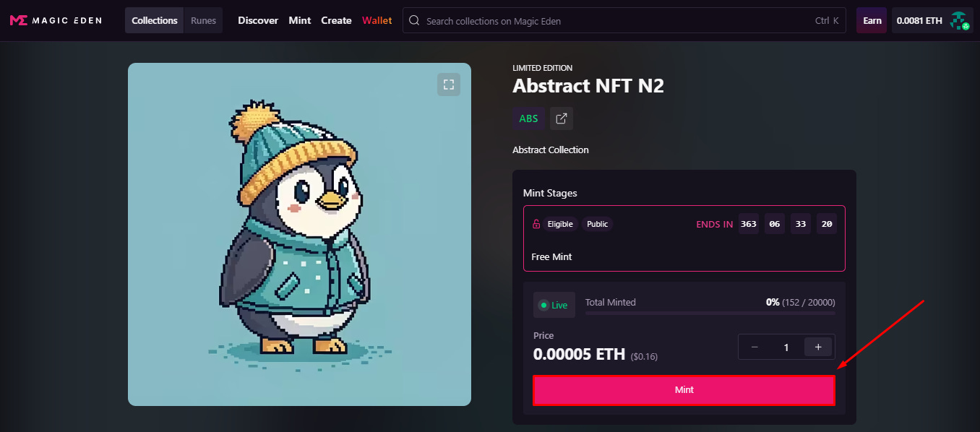The image size is (980, 432).
Task: Open the external link icon beside ABS
Action: (562, 118)
